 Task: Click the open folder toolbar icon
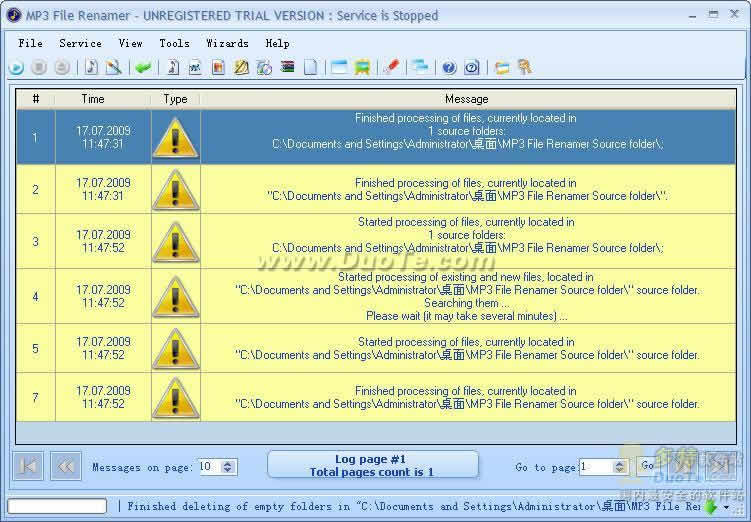(501, 68)
